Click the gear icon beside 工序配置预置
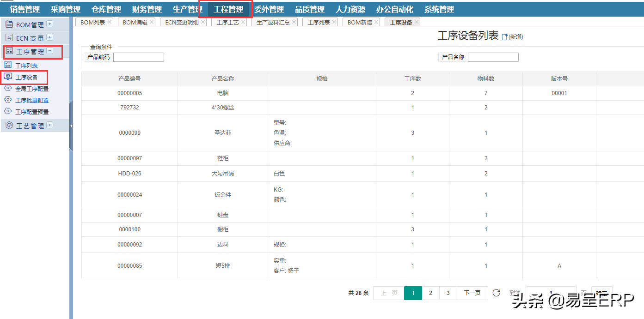Viewport: 644px width, 319px height. [x=8, y=111]
